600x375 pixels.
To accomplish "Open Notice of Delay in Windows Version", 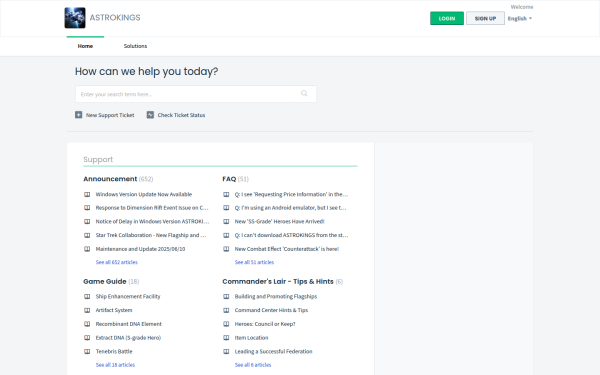I will (152, 222).
